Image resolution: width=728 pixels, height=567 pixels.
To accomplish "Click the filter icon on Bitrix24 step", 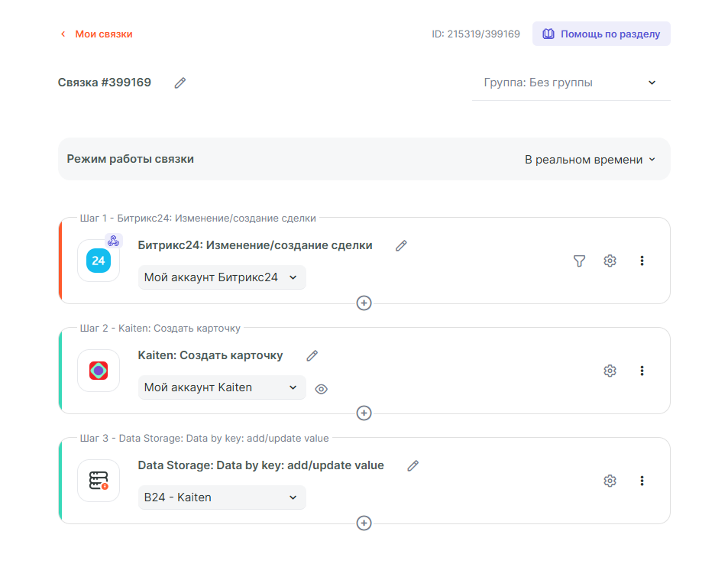I will coord(579,261).
